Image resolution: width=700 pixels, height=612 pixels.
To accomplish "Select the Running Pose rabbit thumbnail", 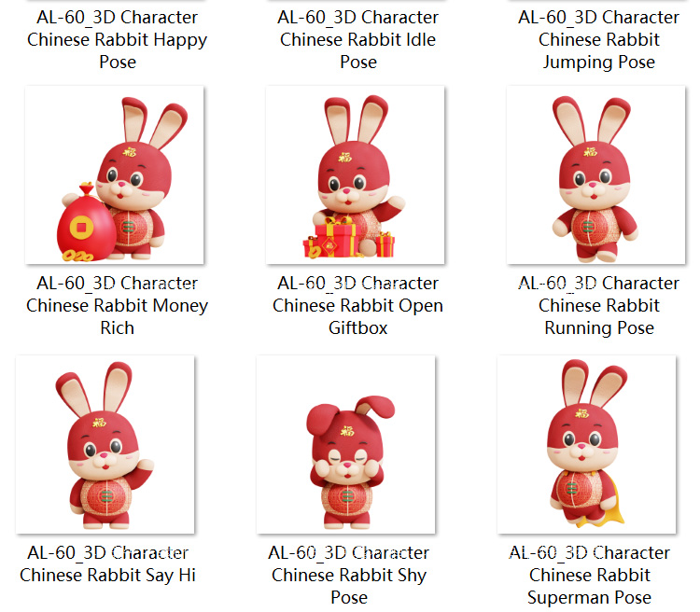I will pyautogui.click(x=596, y=175).
